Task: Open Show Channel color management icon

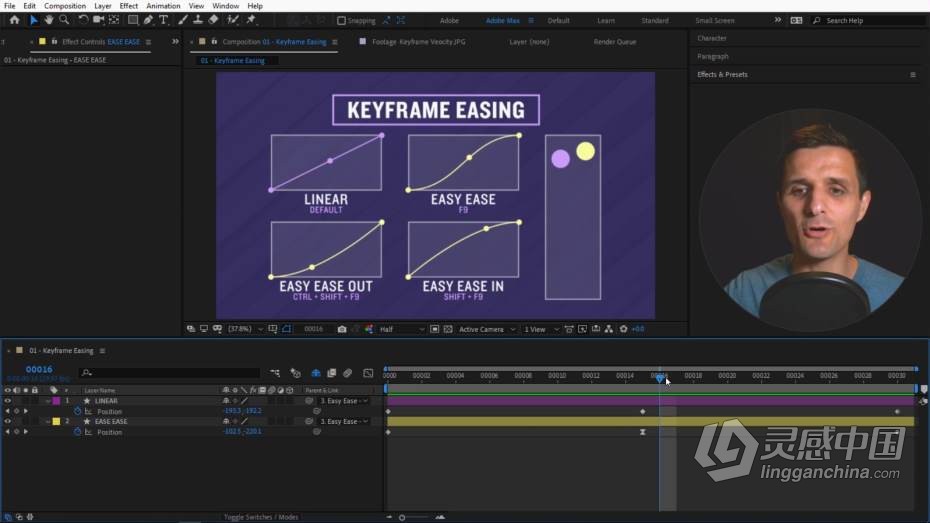Action: tap(369, 329)
